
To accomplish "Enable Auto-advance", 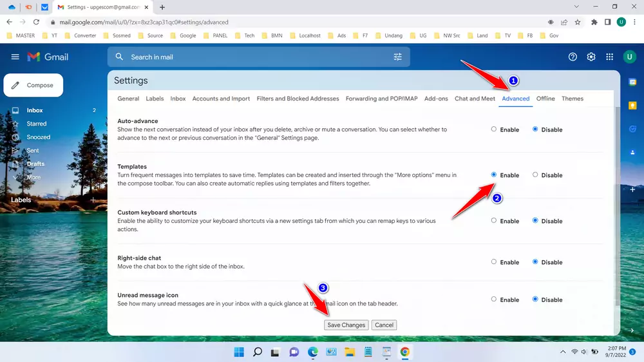I will [494, 129].
